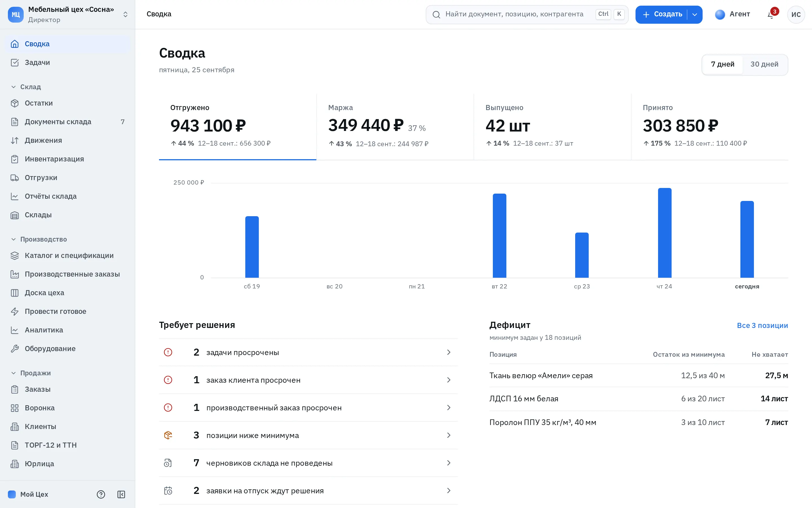Open Мой Цех footer link

tap(28, 494)
